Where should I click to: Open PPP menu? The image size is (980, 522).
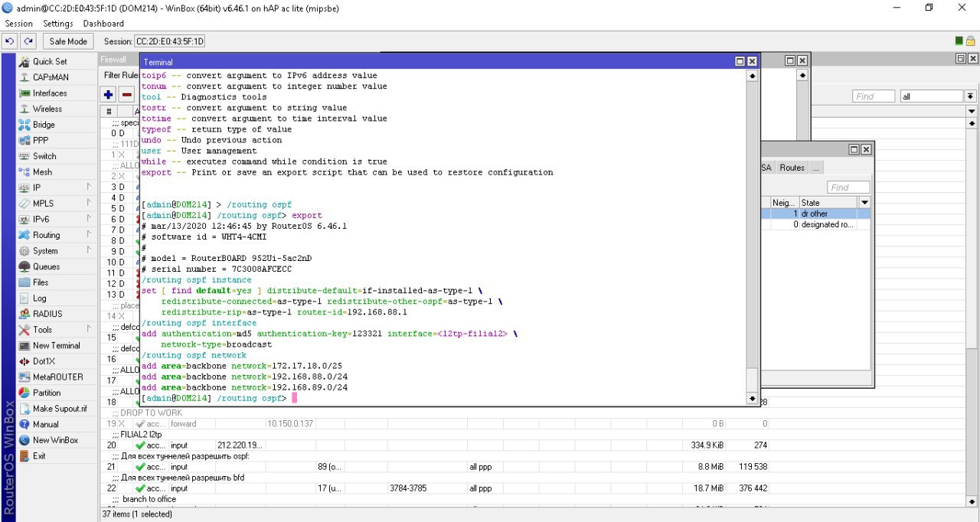[41, 140]
